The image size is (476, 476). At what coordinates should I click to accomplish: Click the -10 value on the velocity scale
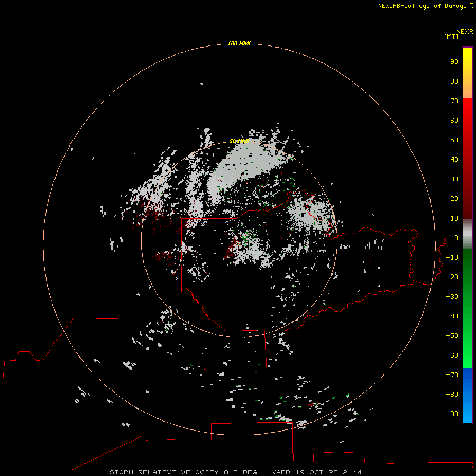[452, 258]
